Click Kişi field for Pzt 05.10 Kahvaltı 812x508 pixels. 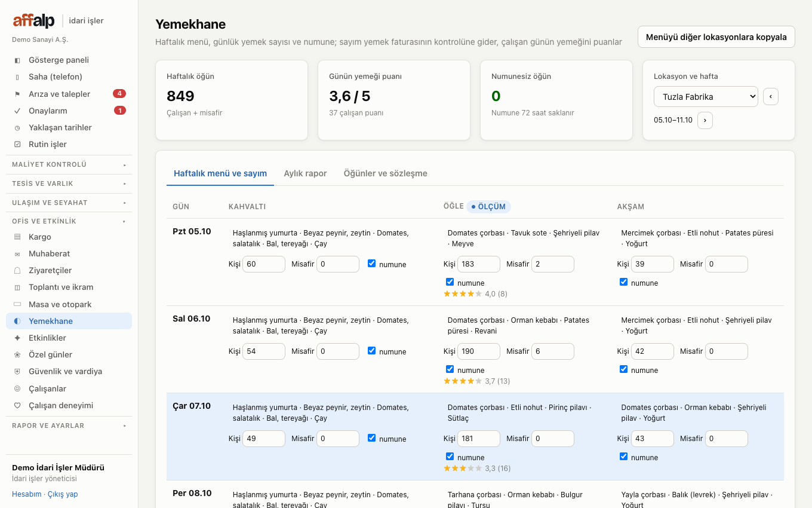click(264, 264)
